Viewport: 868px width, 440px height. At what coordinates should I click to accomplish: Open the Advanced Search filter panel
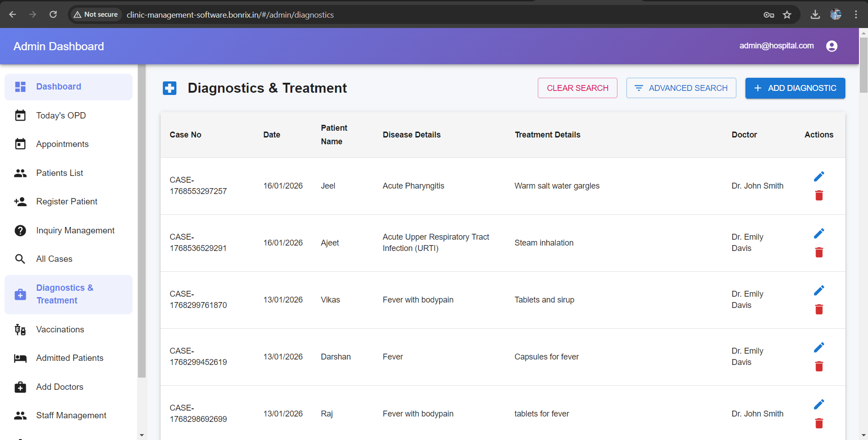[681, 88]
